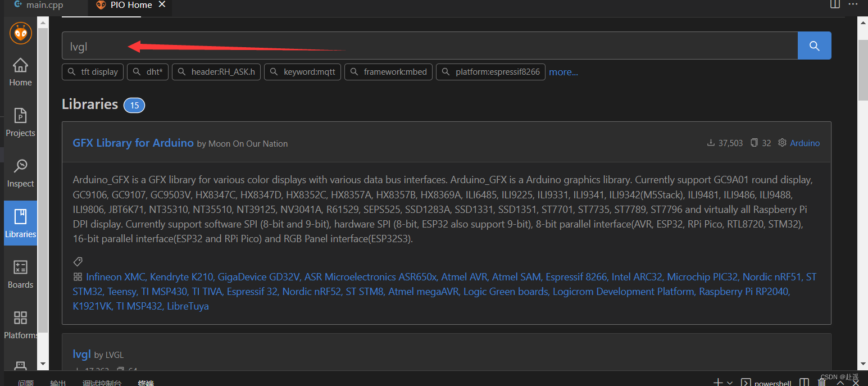
Task: Click the downloads count 37,503
Action: [x=725, y=143]
